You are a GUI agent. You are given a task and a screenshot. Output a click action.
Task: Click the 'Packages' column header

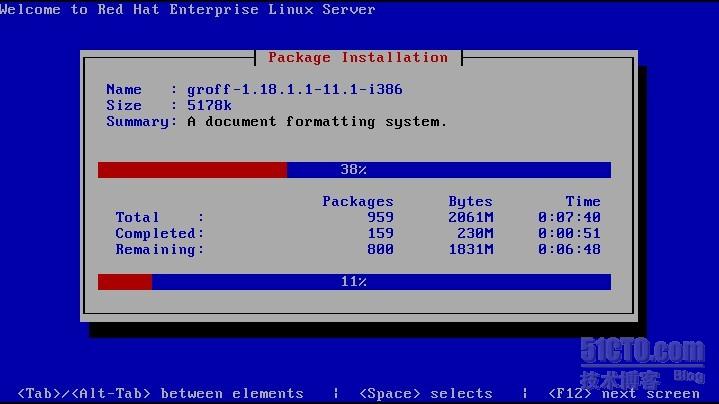tap(358, 201)
